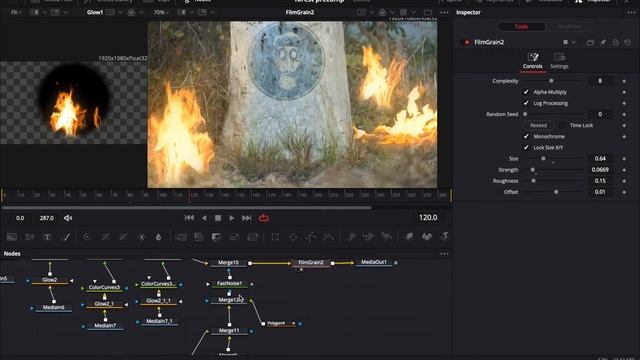Viewport: 640px width, 360px height.
Task: Select the MediaOut1 node
Action: [374, 262]
